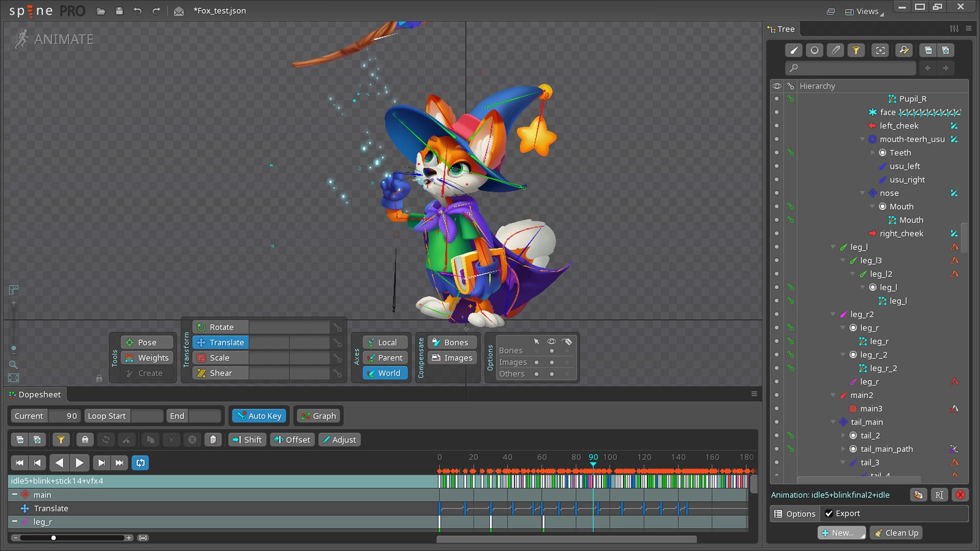Jump to first frame

click(19, 463)
